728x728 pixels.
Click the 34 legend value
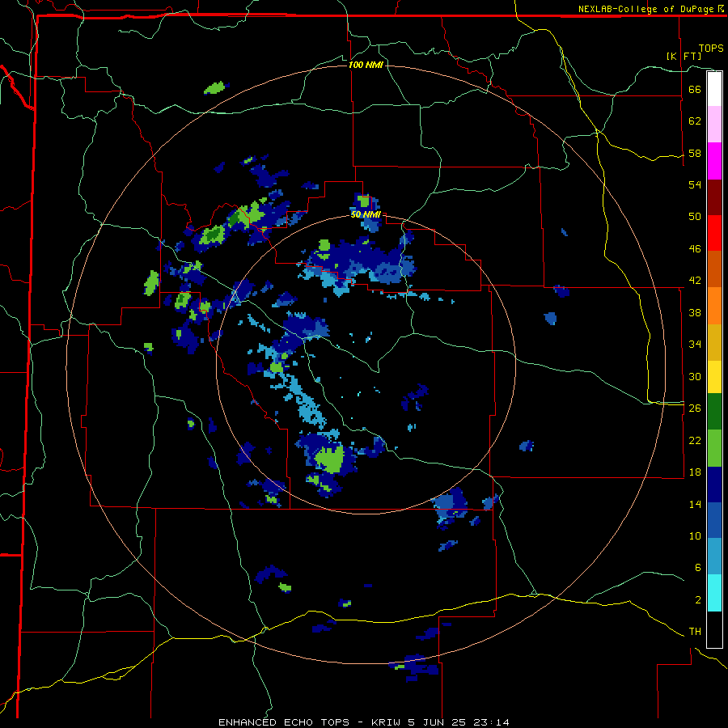pyautogui.click(x=695, y=344)
